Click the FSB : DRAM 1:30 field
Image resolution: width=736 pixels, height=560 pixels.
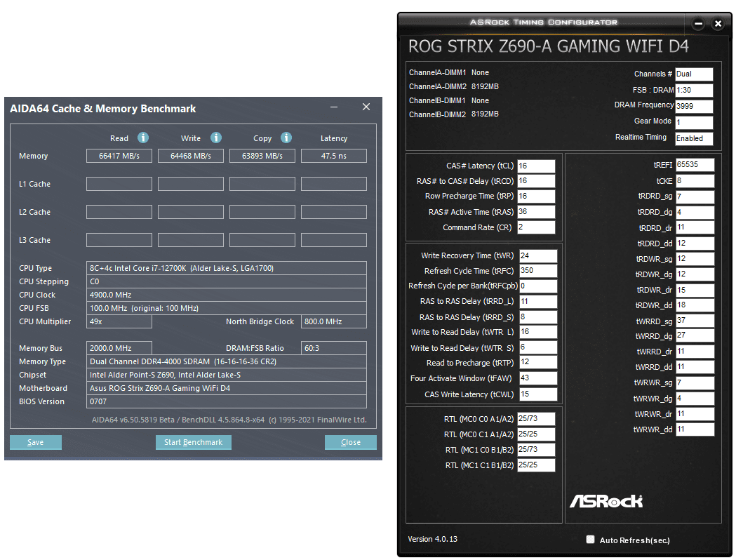pos(694,90)
